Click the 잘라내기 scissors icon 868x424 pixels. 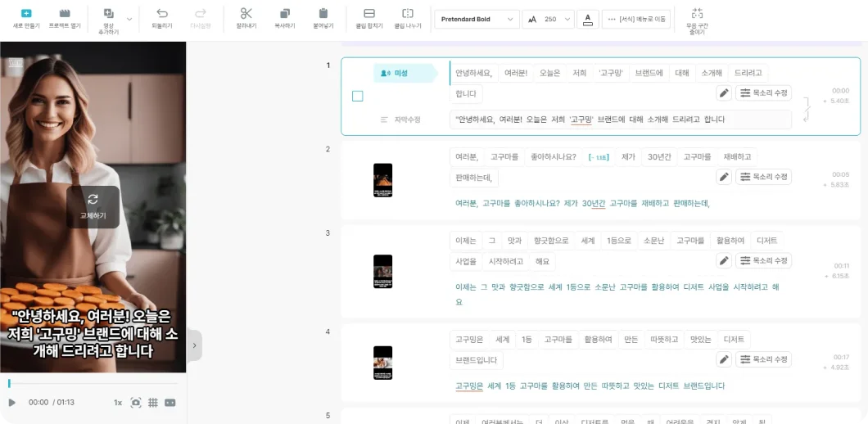click(x=246, y=13)
